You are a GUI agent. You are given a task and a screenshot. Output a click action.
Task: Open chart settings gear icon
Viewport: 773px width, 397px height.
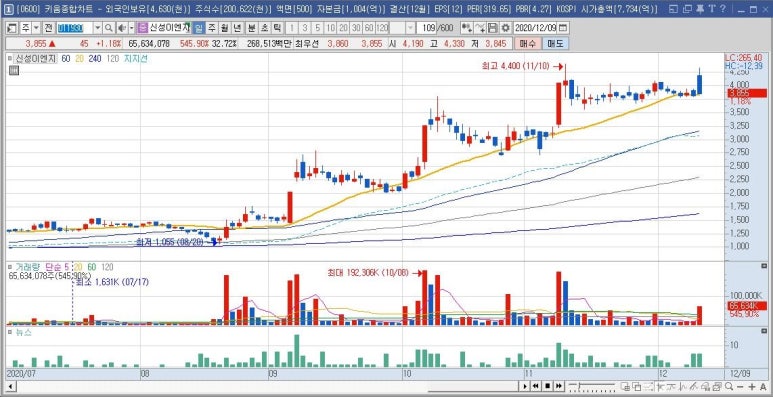[505, 28]
